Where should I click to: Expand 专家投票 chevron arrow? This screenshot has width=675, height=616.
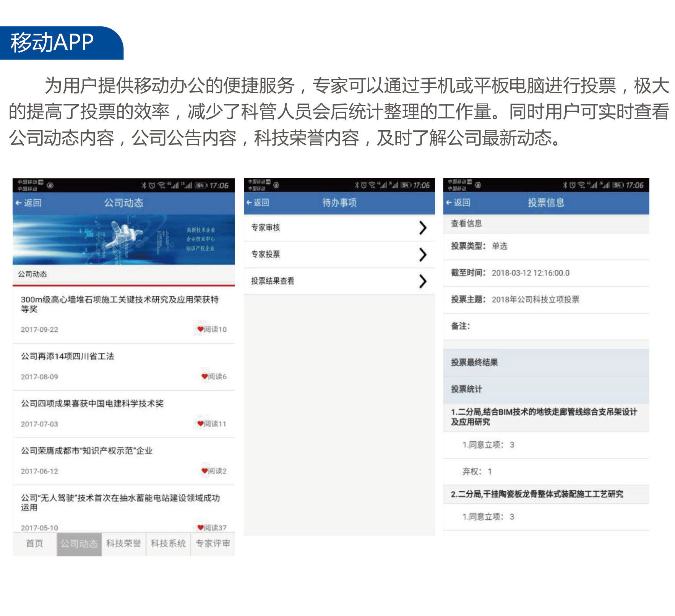click(x=422, y=255)
